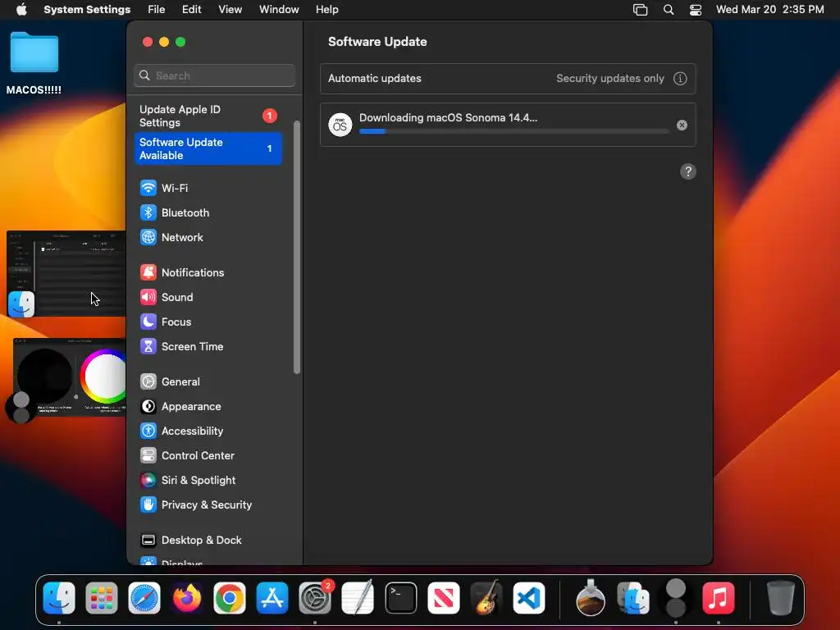Viewport: 840px width, 630px height.
Task: Open the macOS installer icon in Dock
Action: [x=591, y=598]
